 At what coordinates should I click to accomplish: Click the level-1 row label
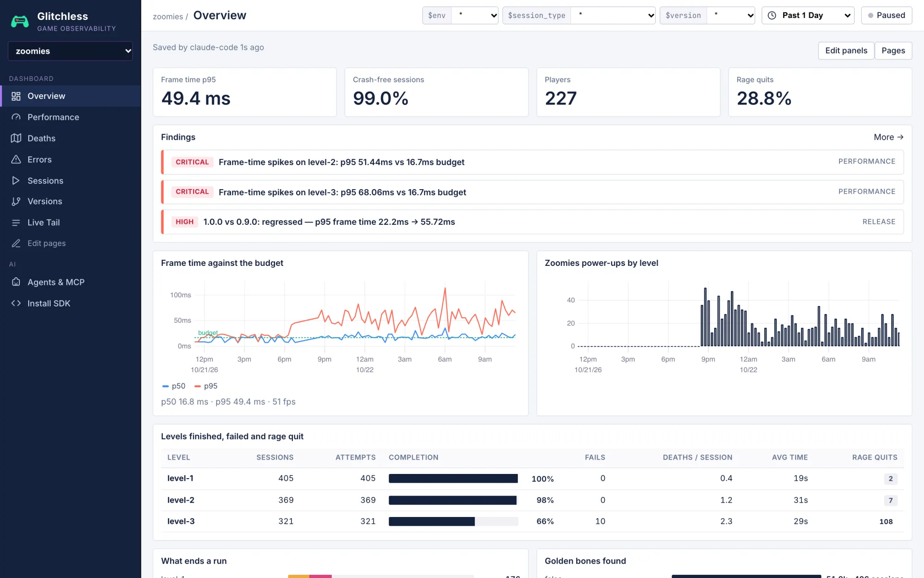180,479
